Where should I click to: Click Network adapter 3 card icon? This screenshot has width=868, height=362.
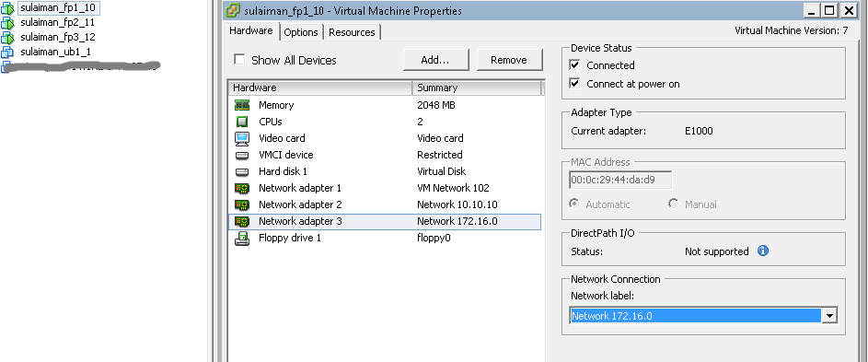[x=242, y=221]
